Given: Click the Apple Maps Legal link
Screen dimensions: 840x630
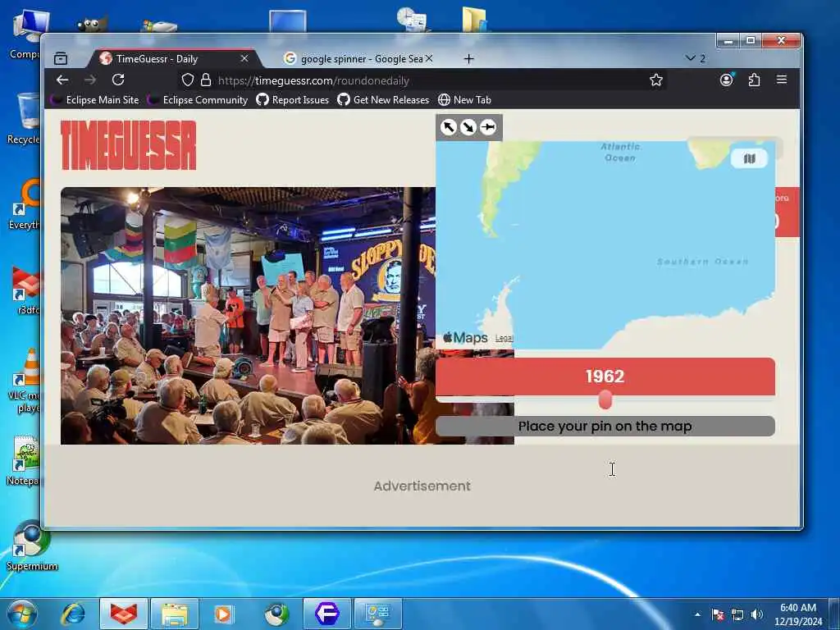Looking at the screenshot, I should point(504,338).
